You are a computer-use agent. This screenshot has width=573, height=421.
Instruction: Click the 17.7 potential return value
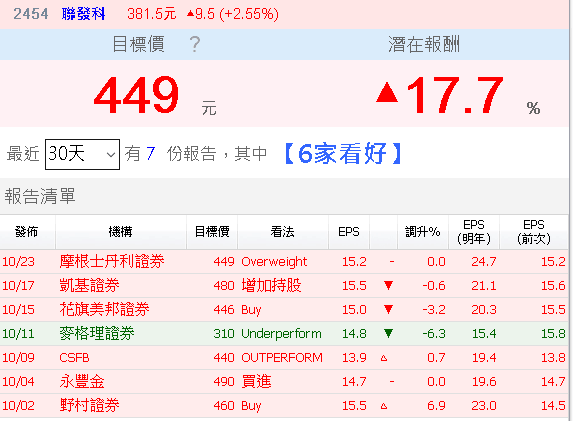pyautogui.click(x=455, y=95)
